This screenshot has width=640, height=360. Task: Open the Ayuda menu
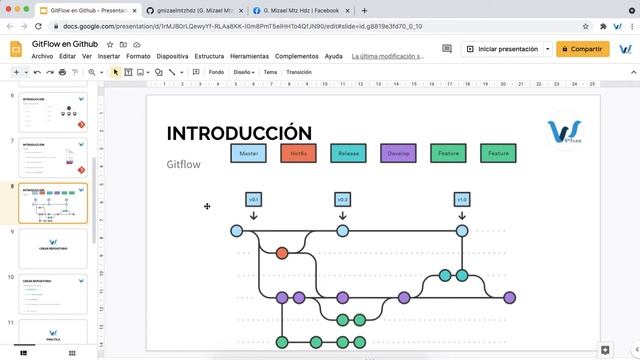tap(333, 56)
